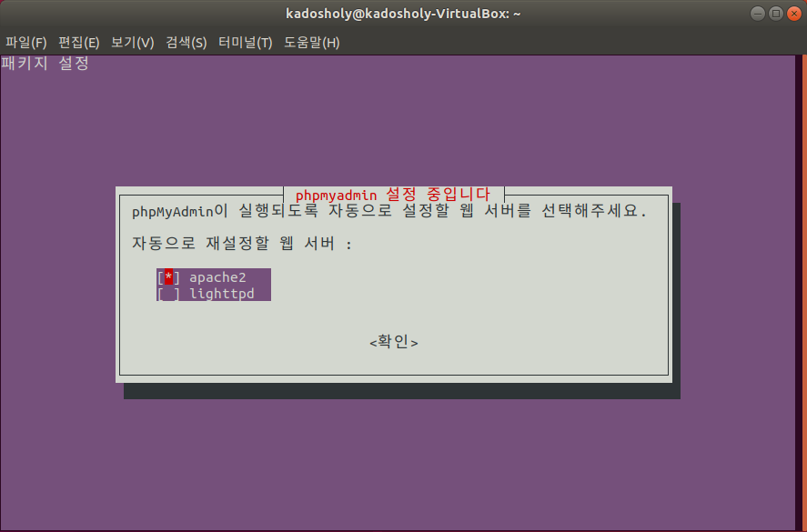The image size is (807, 532).
Task: Open the 도움말(H) menu
Action: tap(312, 43)
